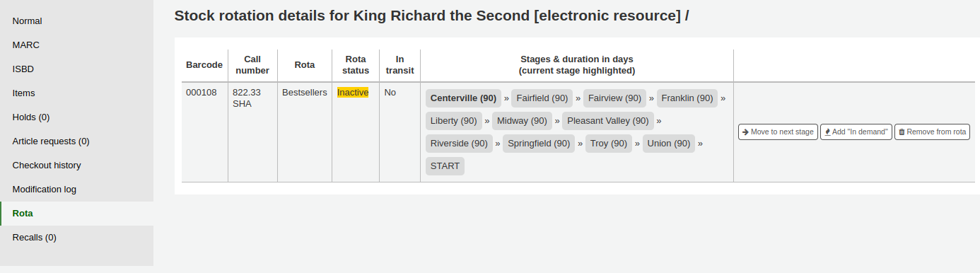
Task: View Article requests (0)
Action: pyautogui.click(x=76, y=141)
